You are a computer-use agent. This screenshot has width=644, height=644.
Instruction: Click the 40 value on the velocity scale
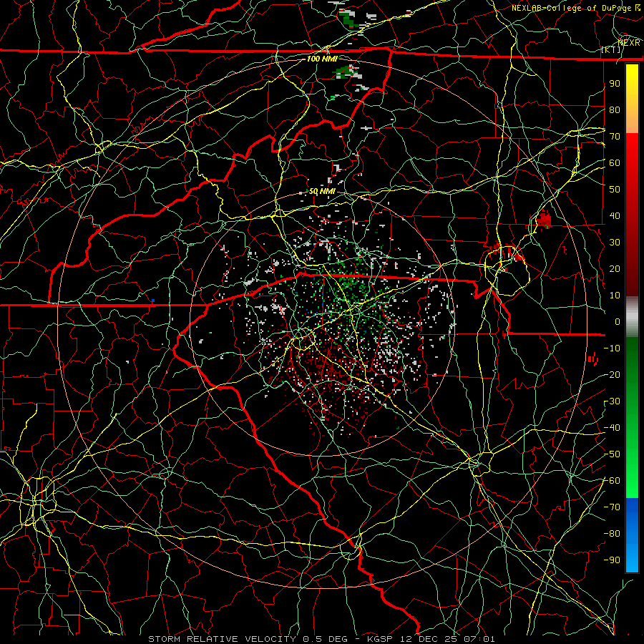pos(615,216)
